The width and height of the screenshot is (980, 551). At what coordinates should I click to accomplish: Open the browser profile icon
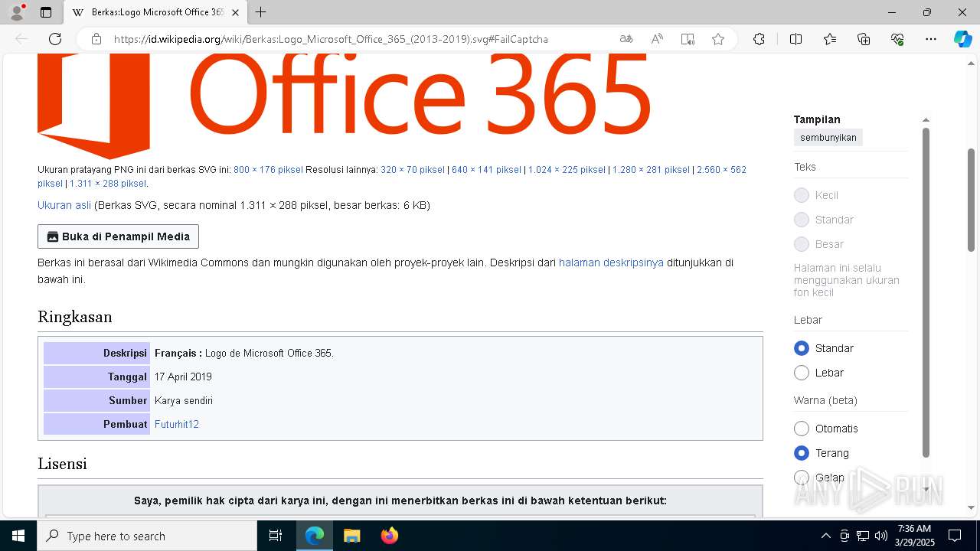click(x=17, y=12)
